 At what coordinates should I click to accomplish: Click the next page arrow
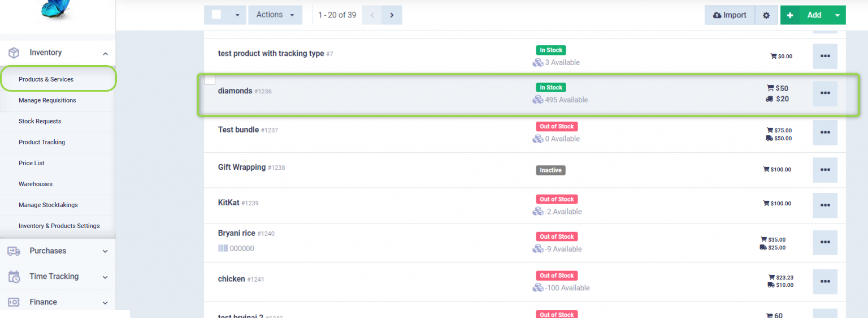click(x=392, y=15)
